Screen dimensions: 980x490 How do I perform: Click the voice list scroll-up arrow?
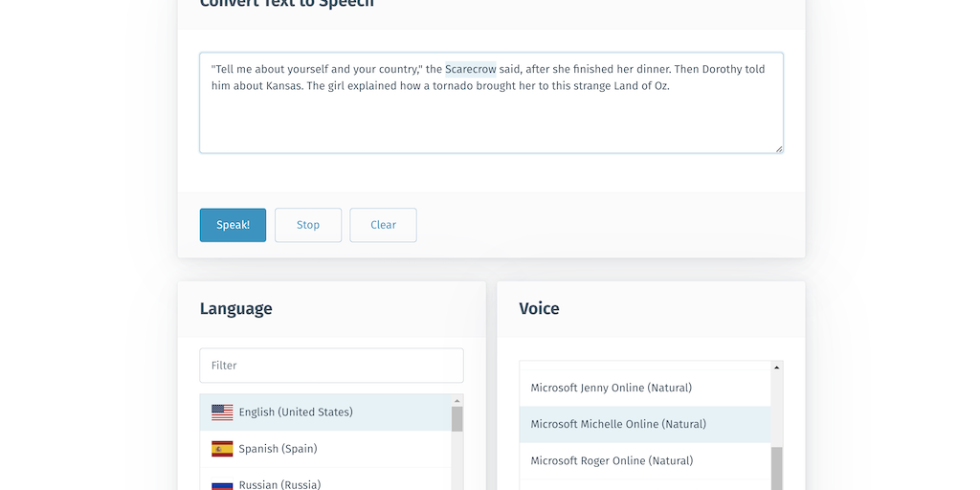776,367
